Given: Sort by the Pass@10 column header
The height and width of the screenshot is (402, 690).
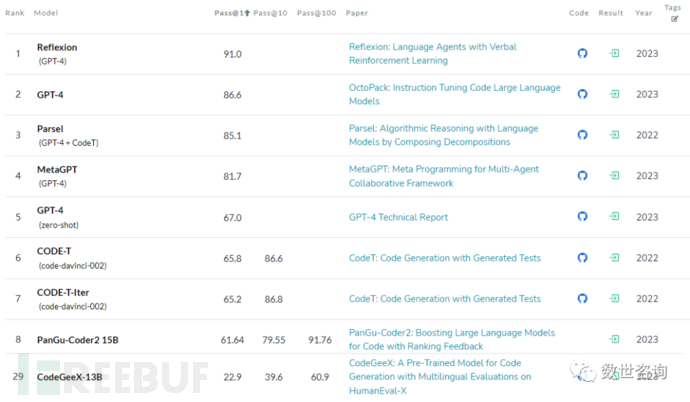Looking at the screenshot, I should 272,13.
